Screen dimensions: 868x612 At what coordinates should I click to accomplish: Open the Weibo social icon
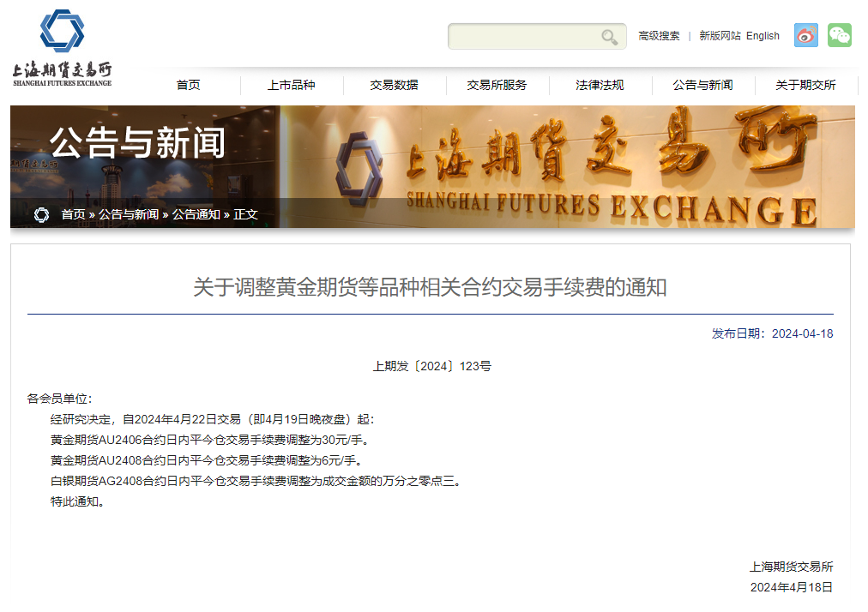pos(806,35)
